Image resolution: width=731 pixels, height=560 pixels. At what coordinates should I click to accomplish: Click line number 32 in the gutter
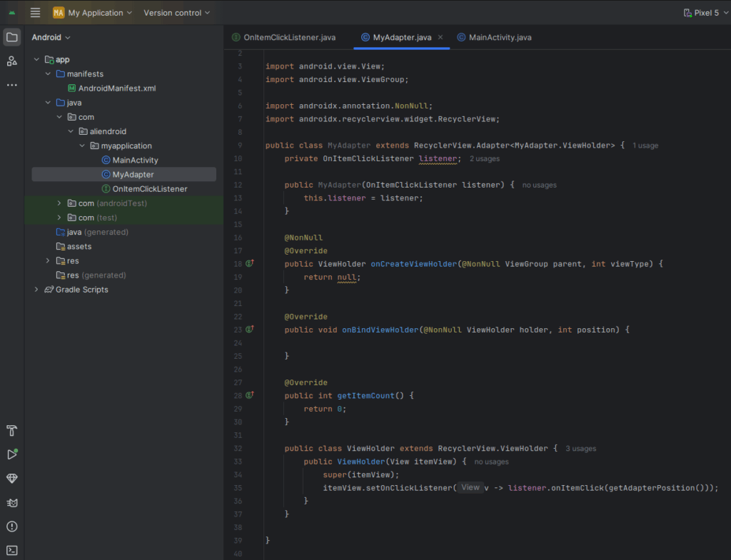coord(238,449)
